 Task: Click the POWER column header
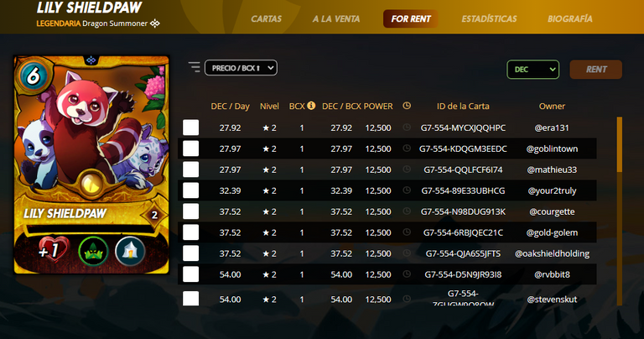(378, 106)
